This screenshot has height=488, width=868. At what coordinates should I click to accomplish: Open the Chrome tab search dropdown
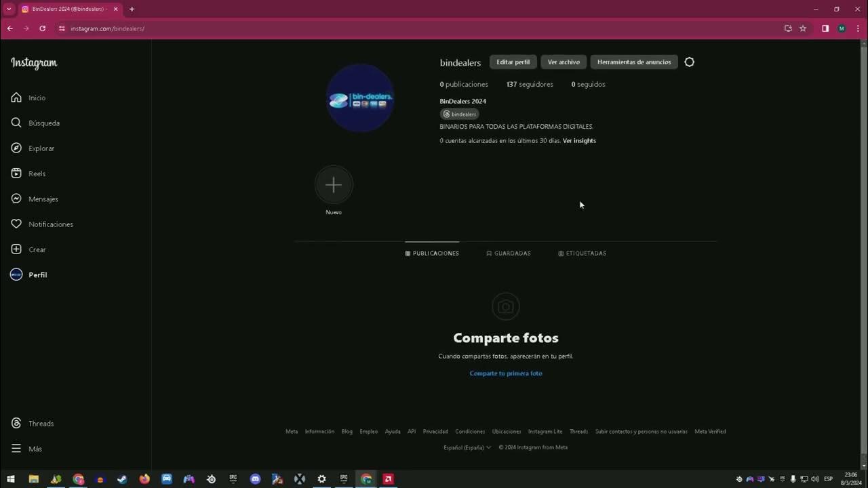click(9, 9)
